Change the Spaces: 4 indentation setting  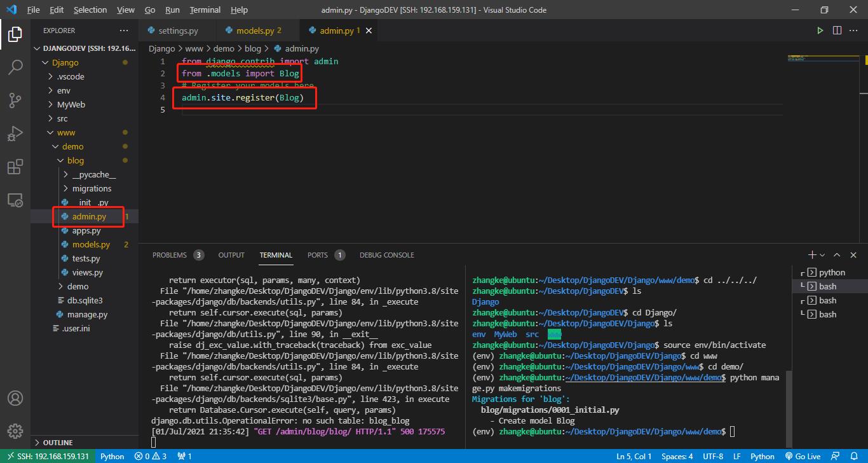click(677, 456)
